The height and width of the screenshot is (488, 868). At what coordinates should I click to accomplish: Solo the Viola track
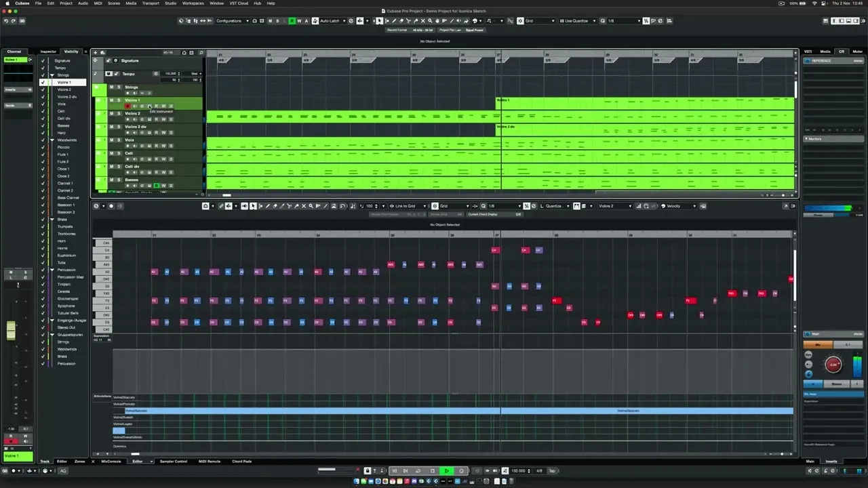point(118,140)
